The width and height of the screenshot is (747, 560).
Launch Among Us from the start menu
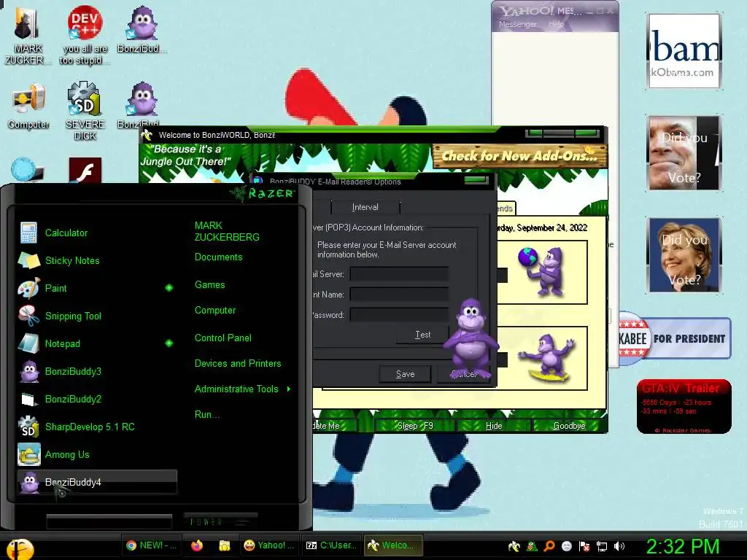[x=97, y=454]
